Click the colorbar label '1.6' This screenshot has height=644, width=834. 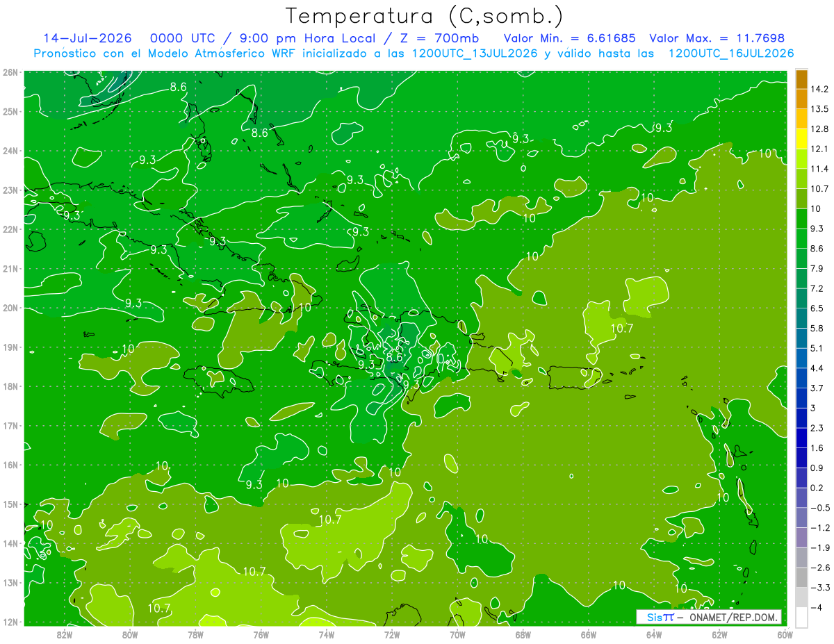pyautogui.click(x=817, y=448)
